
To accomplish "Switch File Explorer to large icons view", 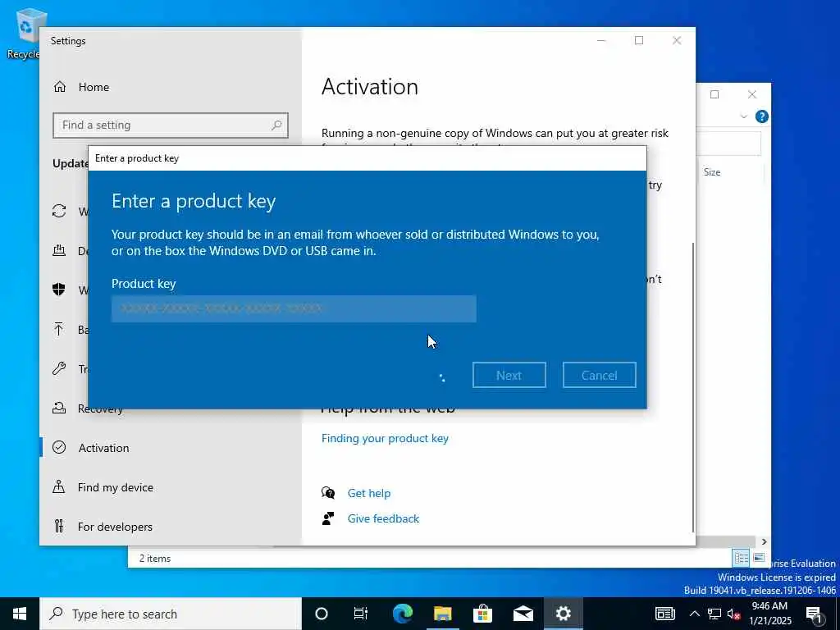I will tap(759, 558).
